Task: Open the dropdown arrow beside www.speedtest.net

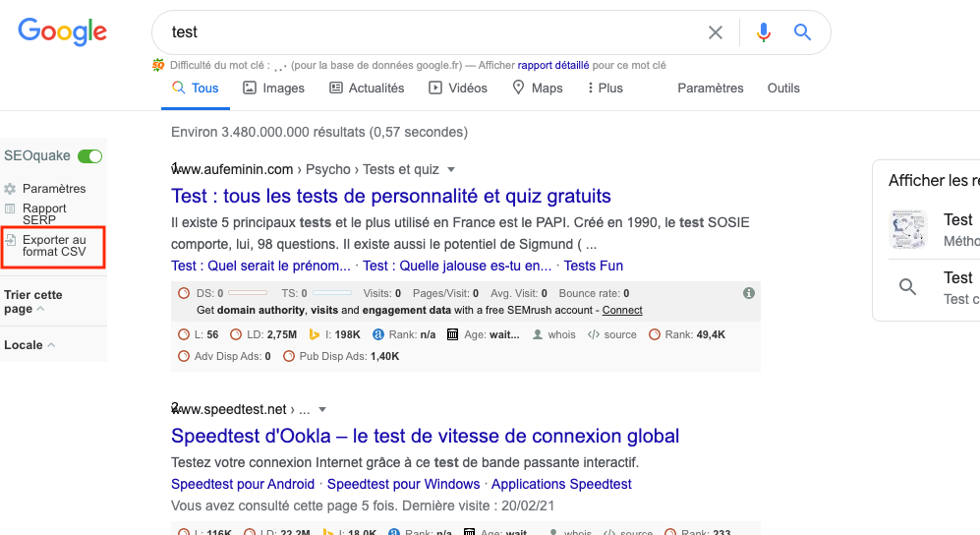Action: [322, 409]
